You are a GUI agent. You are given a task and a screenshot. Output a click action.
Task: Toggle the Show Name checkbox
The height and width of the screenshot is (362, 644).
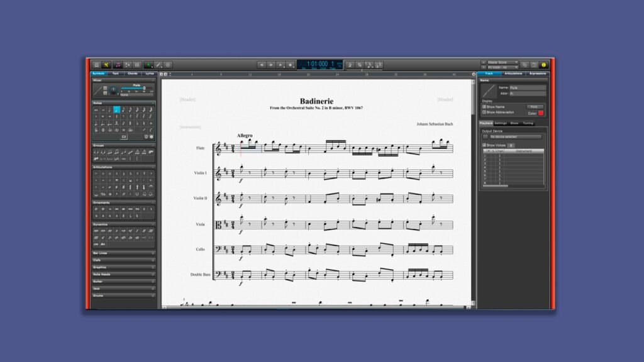[x=484, y=107]
